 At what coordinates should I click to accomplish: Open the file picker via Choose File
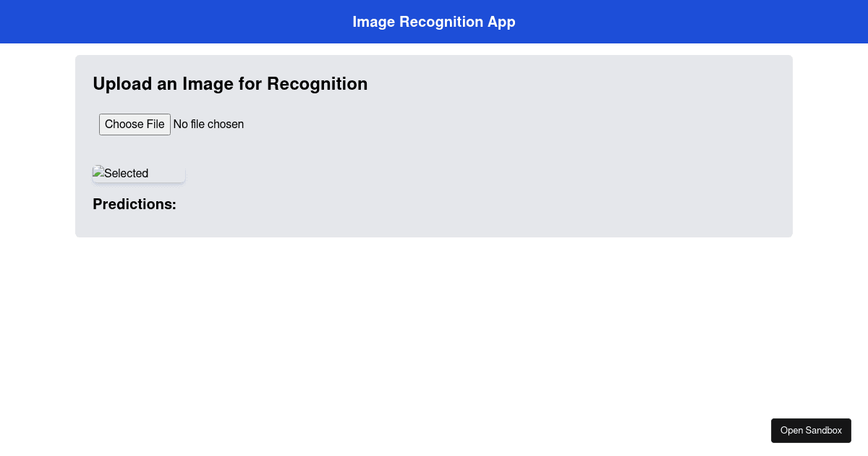point(135,124)
